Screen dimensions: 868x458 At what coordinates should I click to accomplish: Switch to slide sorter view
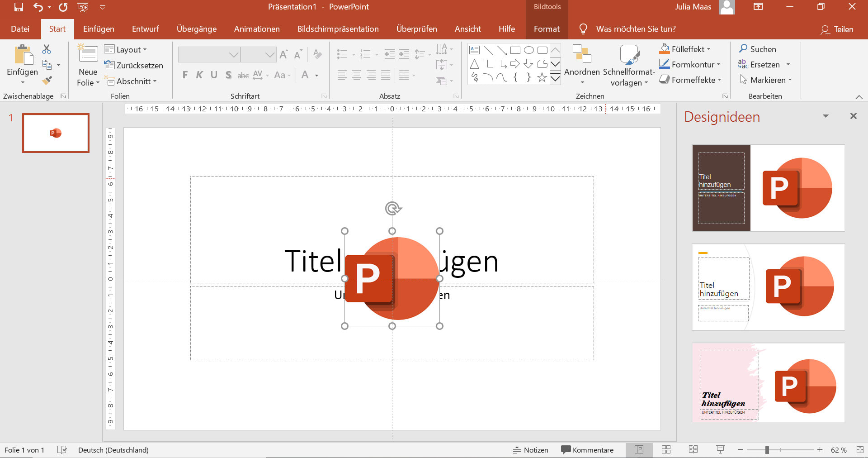coord(666,449)
